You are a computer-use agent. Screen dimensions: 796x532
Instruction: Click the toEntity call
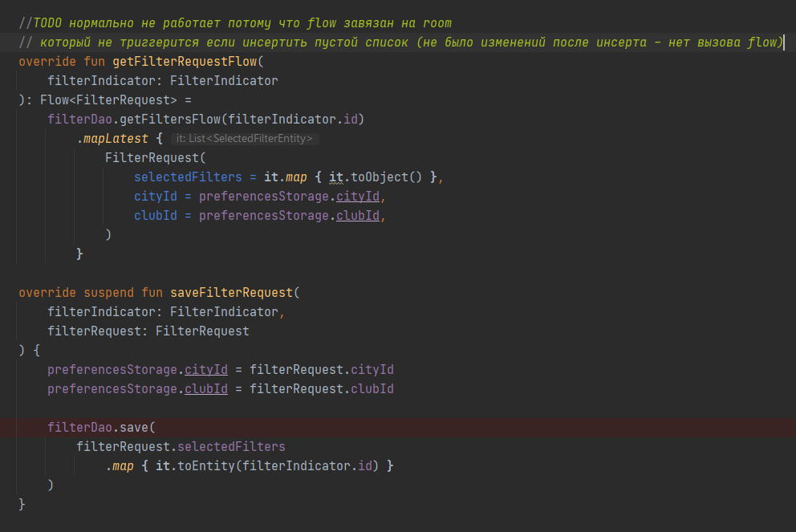pos(206,466)
